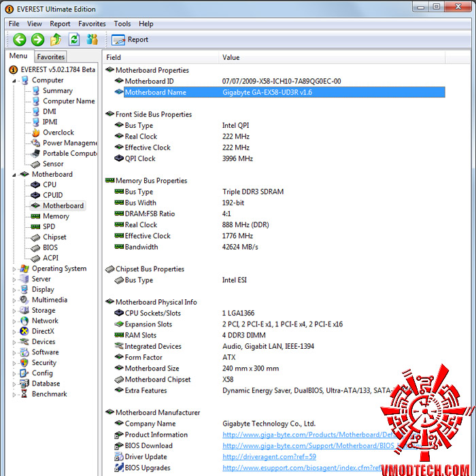
Task: Expand the Network node
Action: (14, 321)
